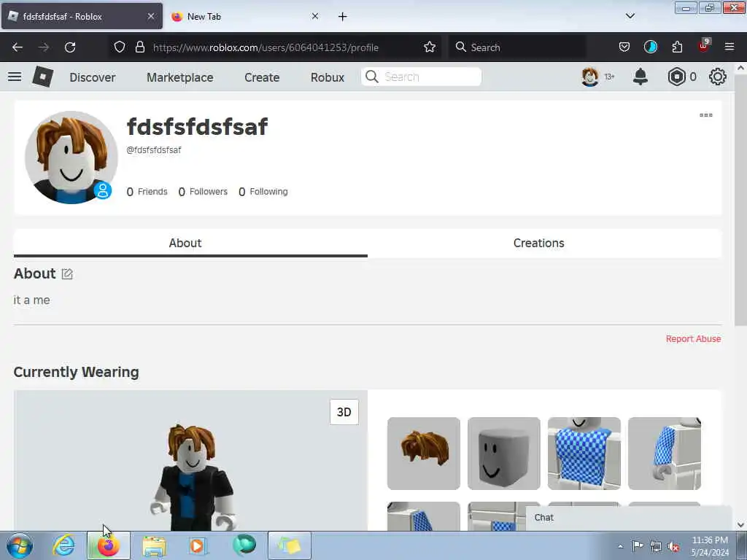Toggle the avatar 3D view button
Viewport: 747px width, 560px height.
click(344, 412)
